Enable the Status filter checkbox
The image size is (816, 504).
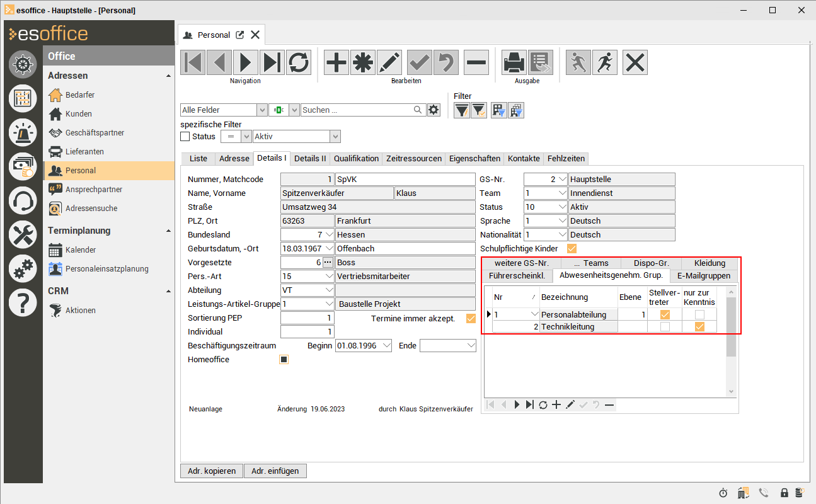tap(185, 137)
